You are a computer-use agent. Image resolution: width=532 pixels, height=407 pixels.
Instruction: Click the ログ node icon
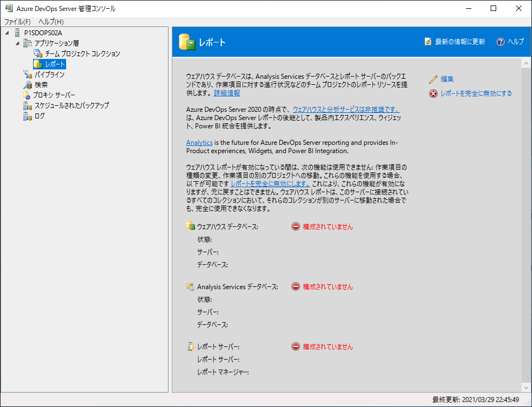coord(28,116)
